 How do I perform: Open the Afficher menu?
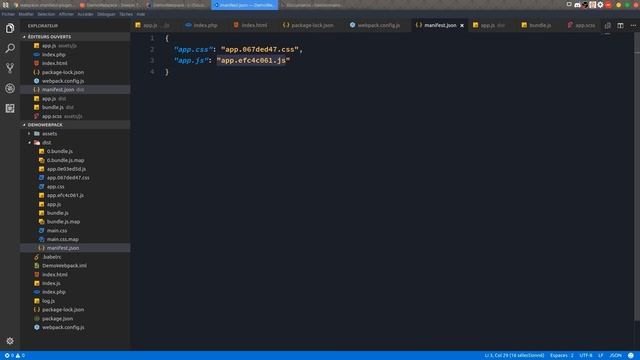[66, 14]
